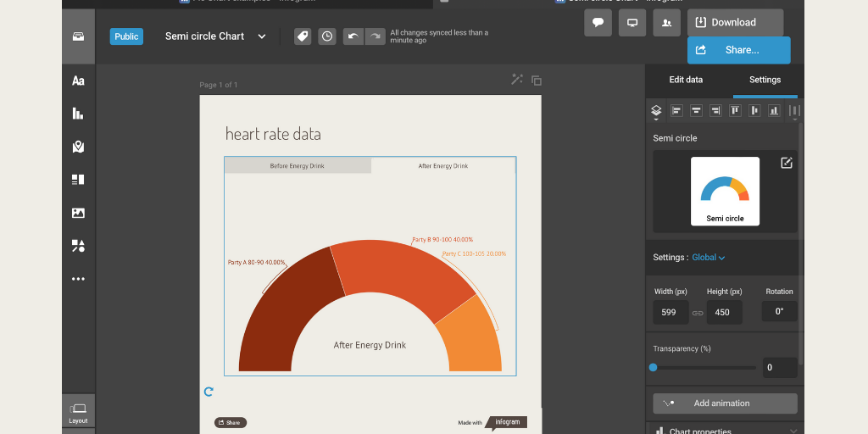Click the heart rate data title text
Screen dimensions: 868x434
[x=273, y=134]
